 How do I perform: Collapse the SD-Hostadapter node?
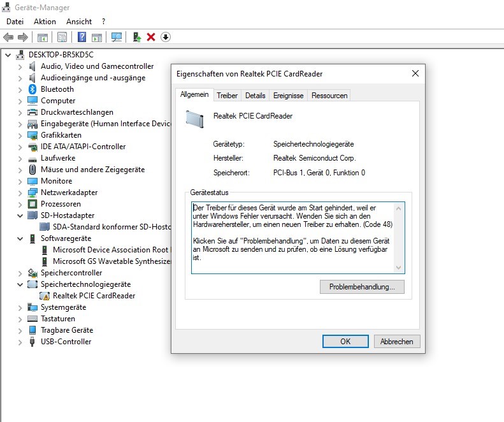(x=20, y=215)
